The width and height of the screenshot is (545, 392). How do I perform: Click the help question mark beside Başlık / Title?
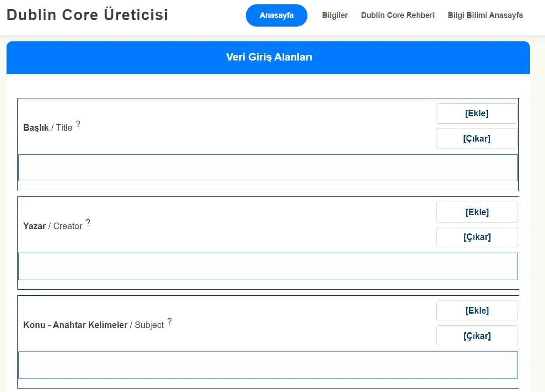click(78, 124)
